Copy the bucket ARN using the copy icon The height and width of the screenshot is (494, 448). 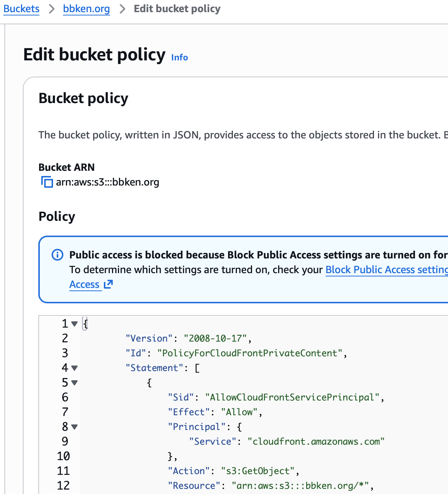point(47,182)
